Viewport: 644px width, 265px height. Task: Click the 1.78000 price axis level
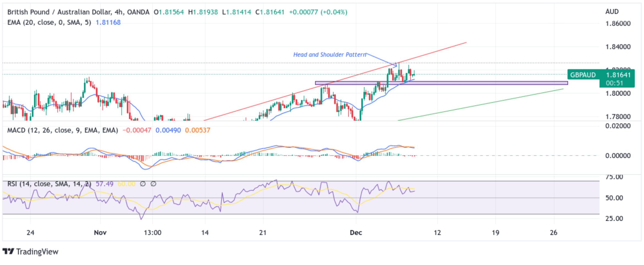tap(618, 117)
